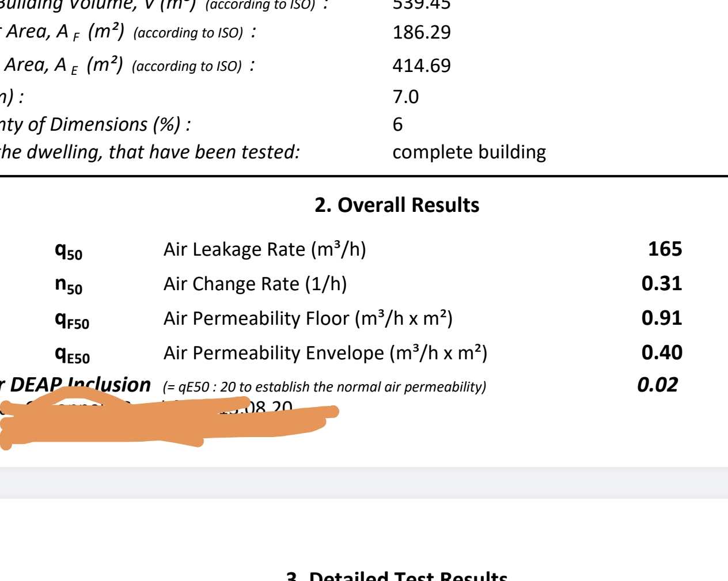
Task: Select the Air Leakage Rate value 165
Action: point(665,249)
